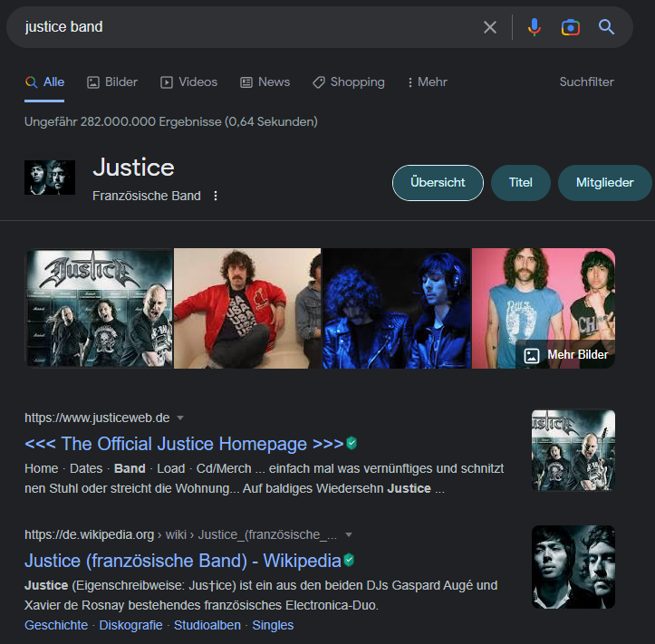Viewport: 655px width, 644px height.
Task: Open Suchfilter options
Action: [x=586, y=82]
